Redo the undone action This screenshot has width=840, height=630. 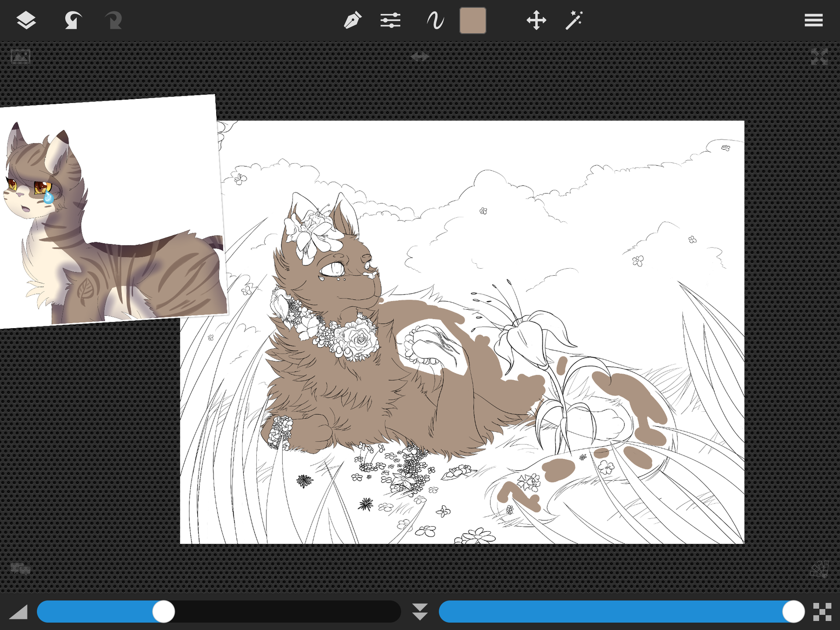click(x=113, y=21)
